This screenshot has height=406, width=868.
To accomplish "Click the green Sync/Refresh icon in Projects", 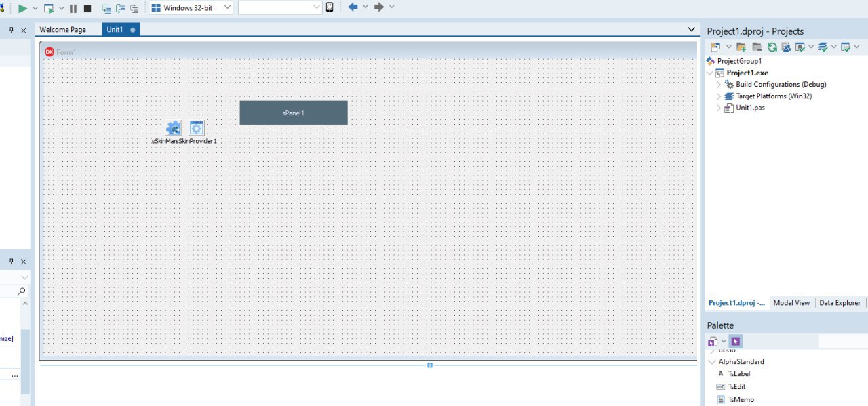I will 772,47.
